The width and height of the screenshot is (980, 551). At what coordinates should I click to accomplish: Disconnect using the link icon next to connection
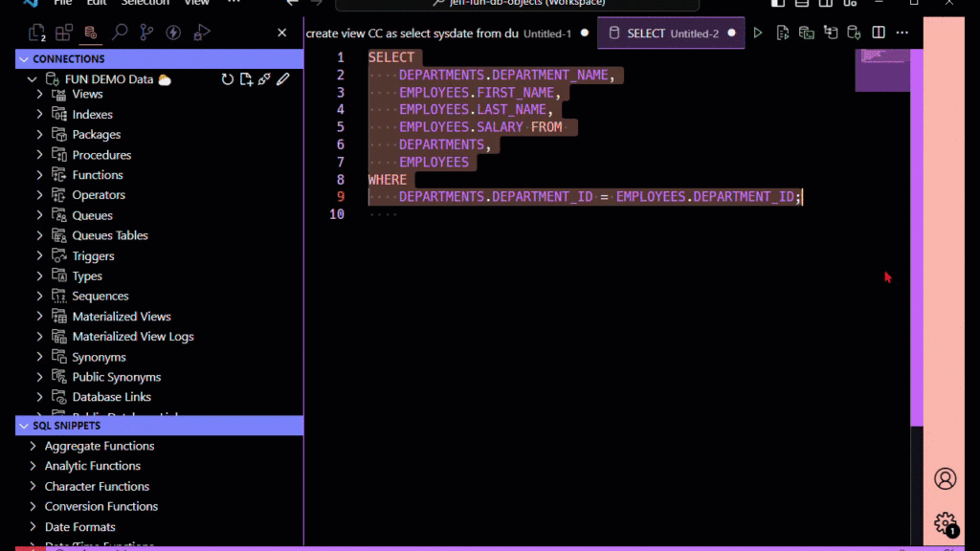263,79
